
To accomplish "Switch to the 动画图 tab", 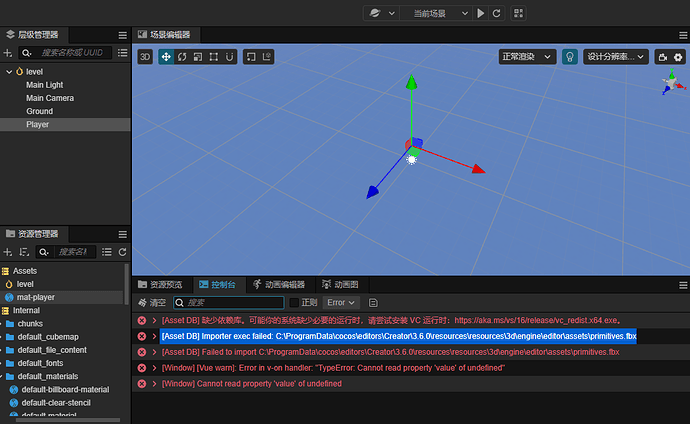I will pyautogui.click(x=340, y=285).
